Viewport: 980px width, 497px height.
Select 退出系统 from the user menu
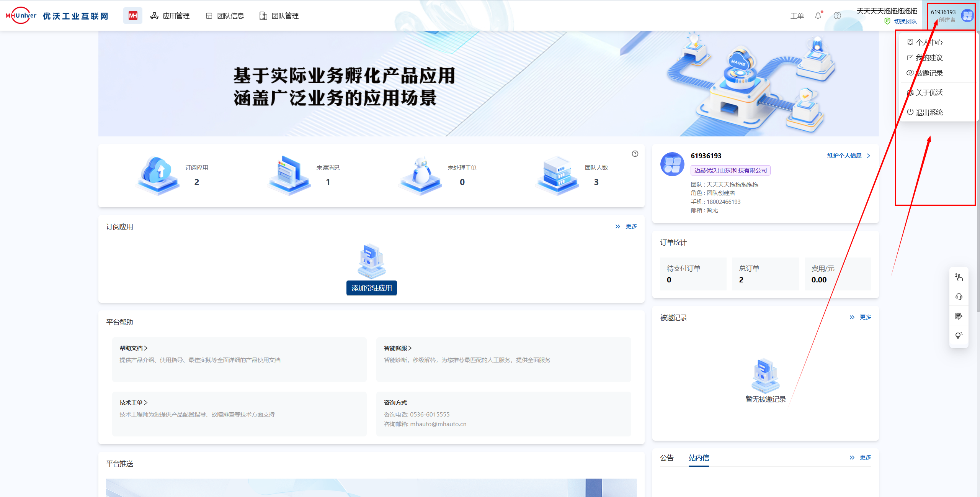pos(929,112)
